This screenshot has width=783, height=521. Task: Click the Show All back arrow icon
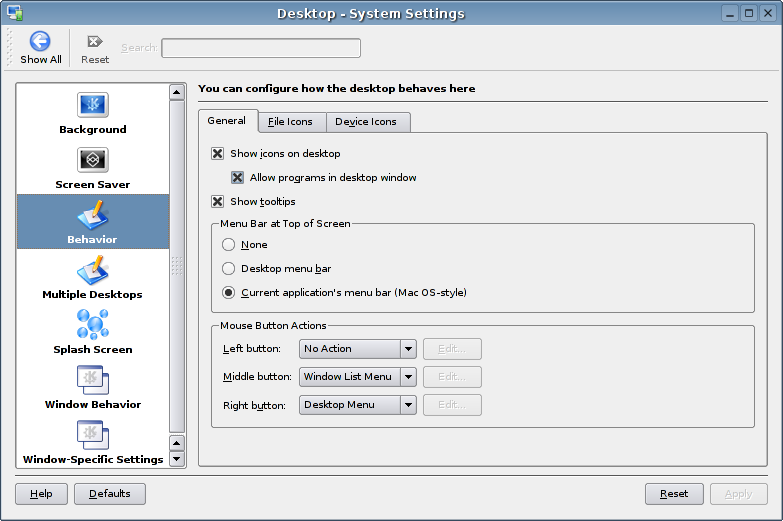click(x=40, y=41)
